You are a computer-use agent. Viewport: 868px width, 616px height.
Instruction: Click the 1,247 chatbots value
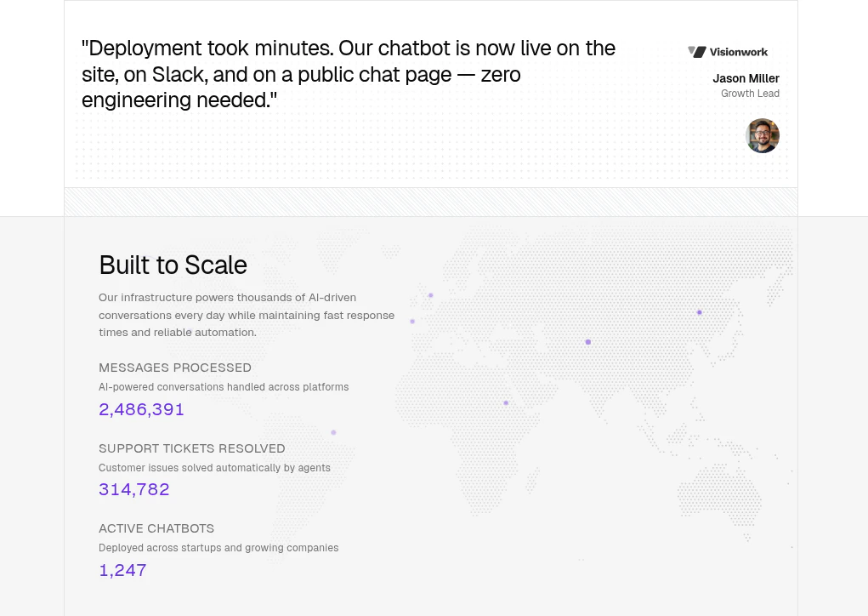click(122, 570)
